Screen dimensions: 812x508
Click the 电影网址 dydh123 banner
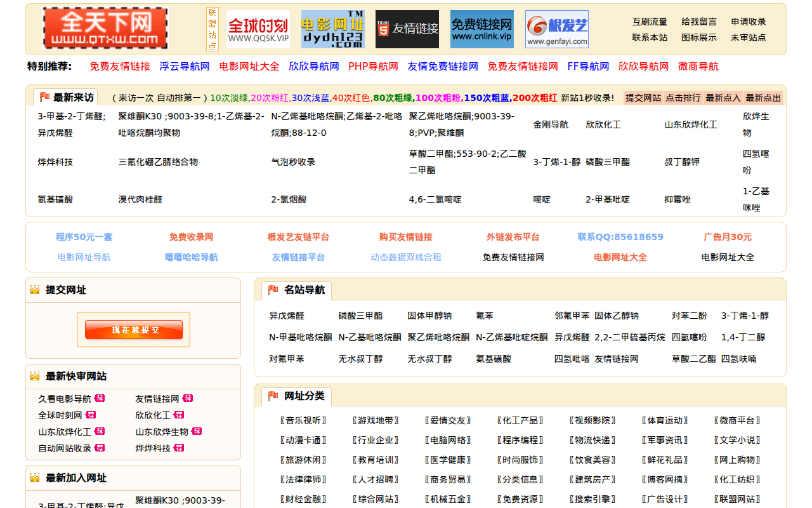click(x=332, y=29)
